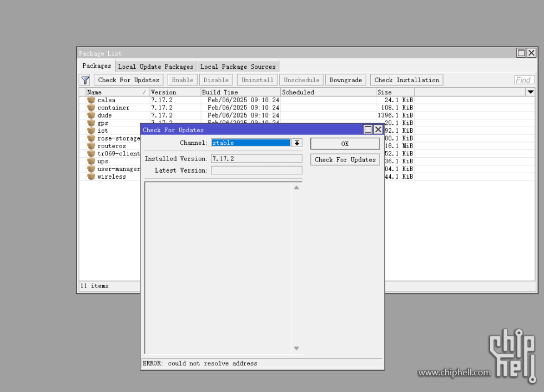Click the 1396.1 KiB size cell
The height and width of the screenshot is (392, 544).
coord(395,115)
